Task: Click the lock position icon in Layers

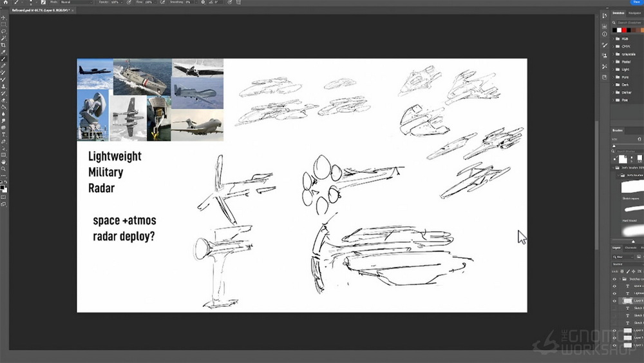Action: (633, 271)
